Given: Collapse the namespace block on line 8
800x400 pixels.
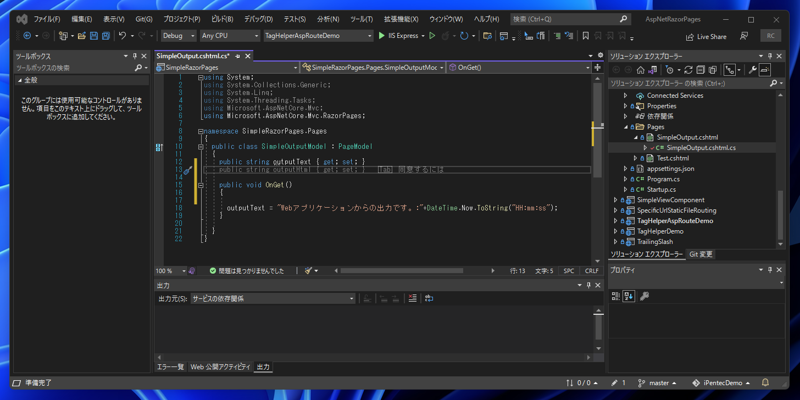Looking at the screenshot, I should [201, 131].
